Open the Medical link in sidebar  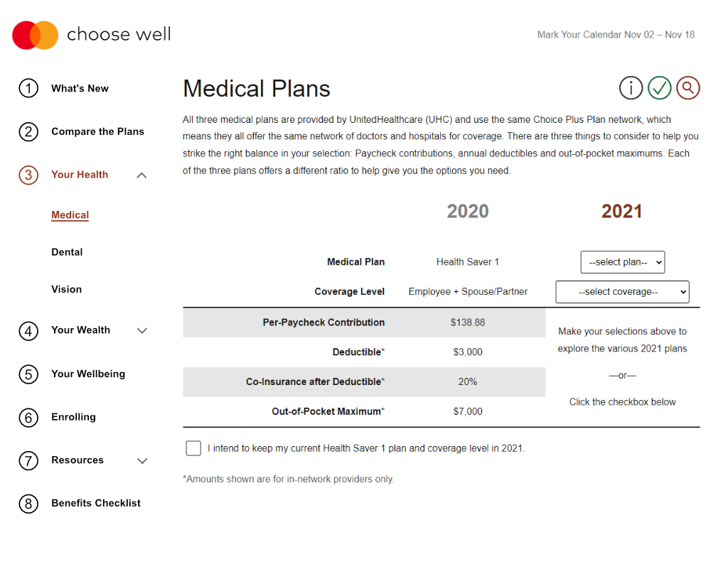[x=70, y=215]
